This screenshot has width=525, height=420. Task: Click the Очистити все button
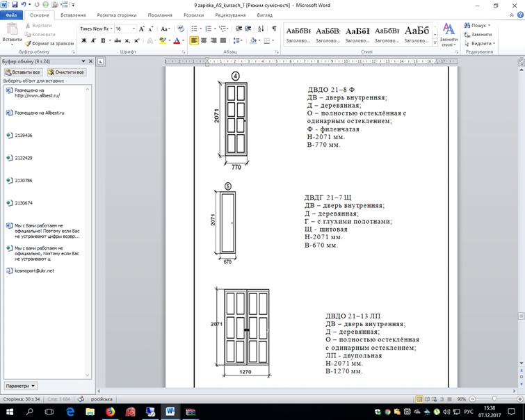coord(66,72)
